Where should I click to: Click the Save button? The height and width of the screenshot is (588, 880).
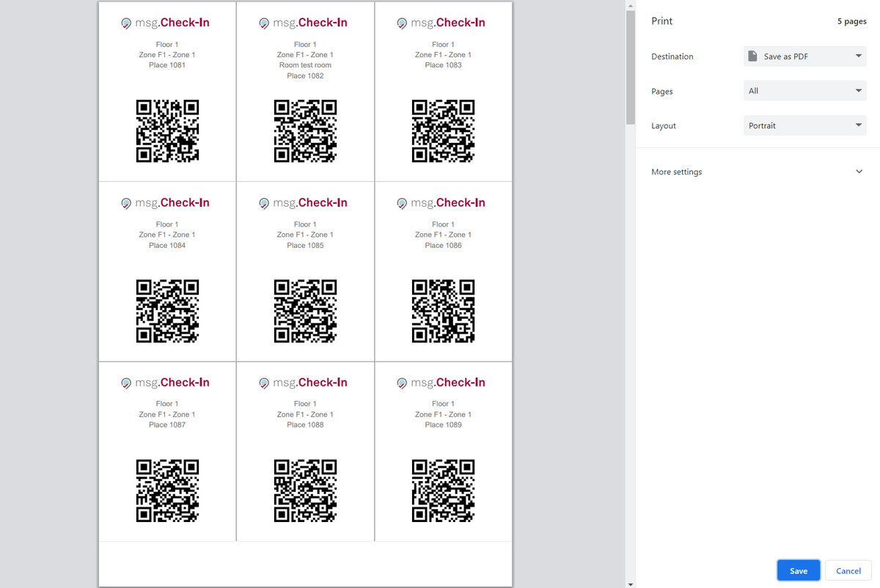798,570
